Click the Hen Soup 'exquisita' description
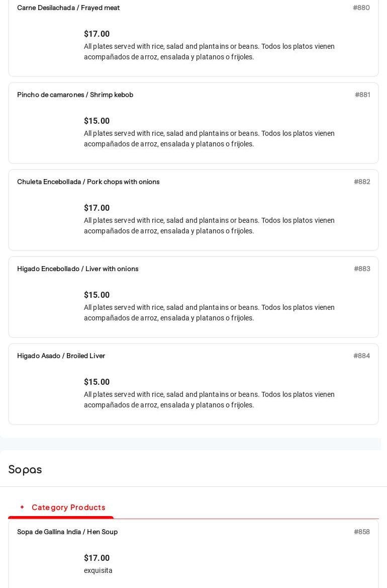The width and height of the screenshot is (387, 588). point(98,570)
